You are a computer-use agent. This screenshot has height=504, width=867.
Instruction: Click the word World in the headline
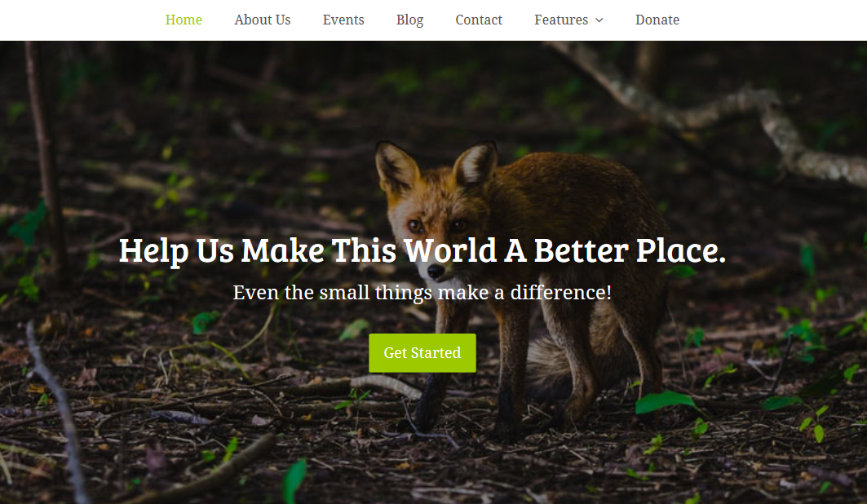point(451,250)
